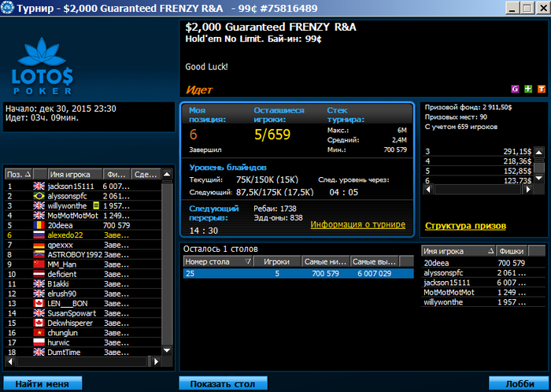Screen dimensions: 551x392
Task: Click the prize list scroll right arrow
Action: point(528,190)
